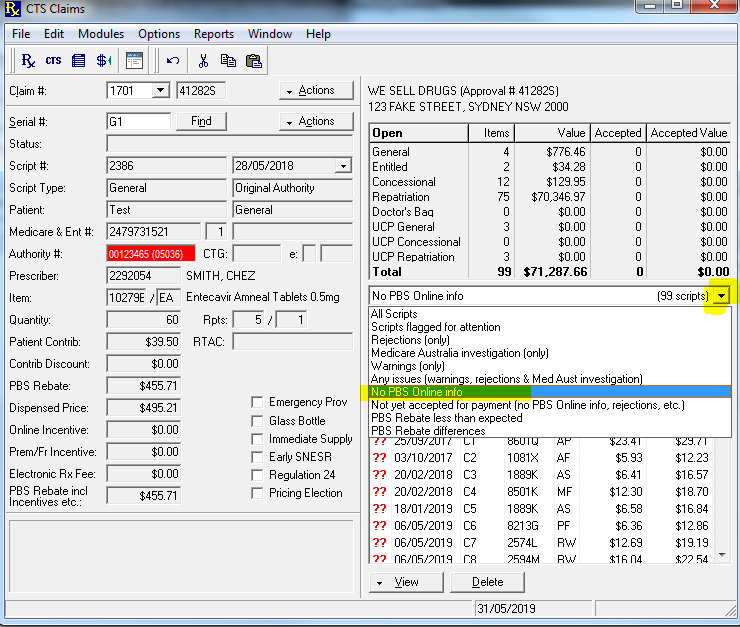The width and height of the screenshot is (740, 627).
Task: Click the dollar sign toolbar icon
Action: tap(103, 60)
